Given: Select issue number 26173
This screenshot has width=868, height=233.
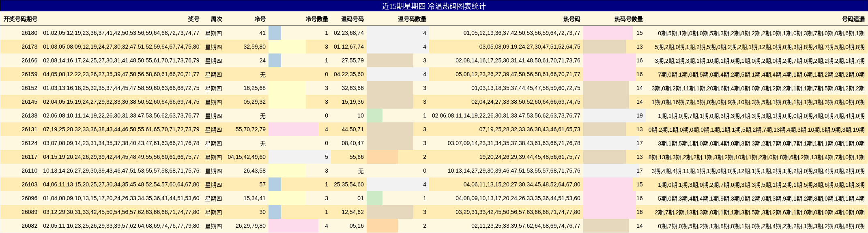Looking at the screenshot, I should tap(29, 47).
